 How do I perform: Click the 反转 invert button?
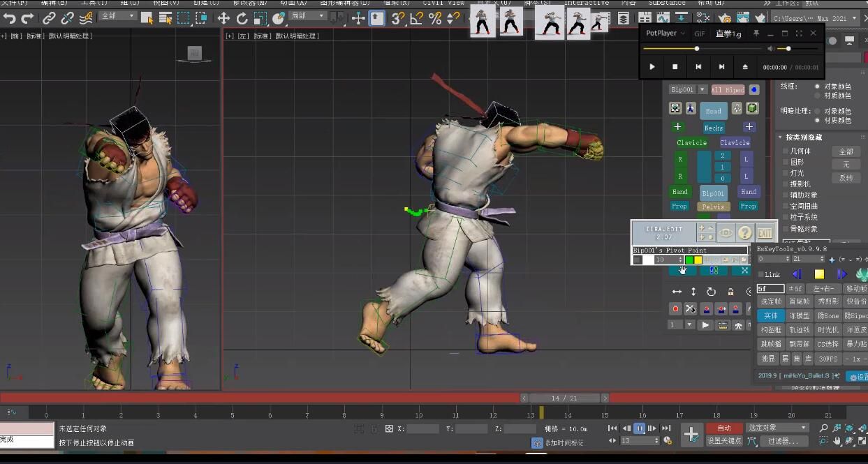(x=846, y=178)
